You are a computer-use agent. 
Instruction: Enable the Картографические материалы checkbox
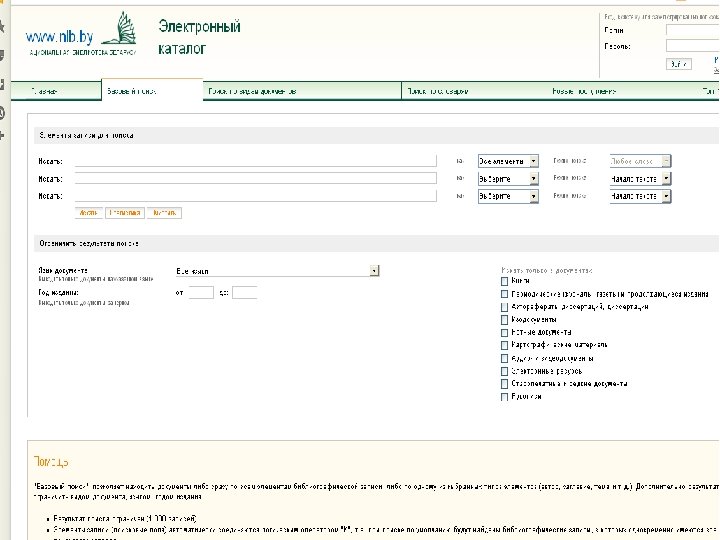pyautogui.click(x=504, y=345)
